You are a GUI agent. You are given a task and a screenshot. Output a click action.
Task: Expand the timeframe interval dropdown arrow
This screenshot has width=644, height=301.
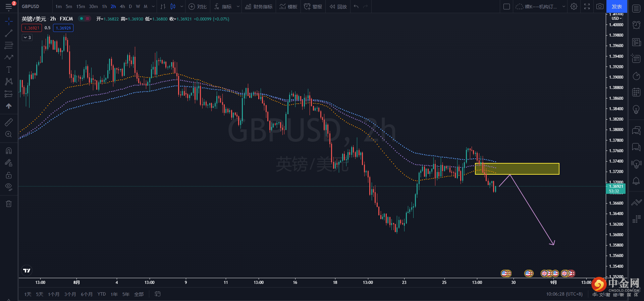coord(153,6)
